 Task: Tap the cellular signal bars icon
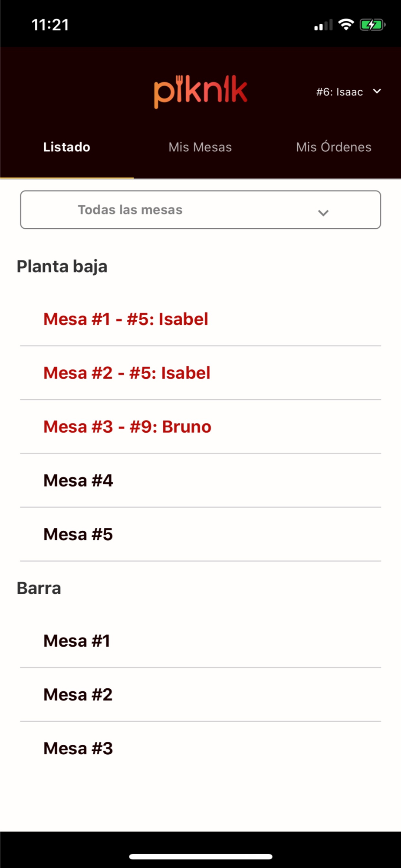click(x=323, y=25)
